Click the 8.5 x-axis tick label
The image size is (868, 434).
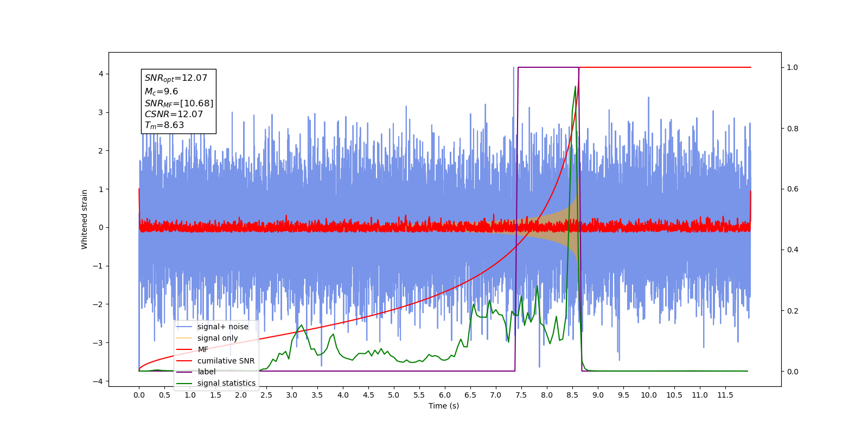coord(572,395)
